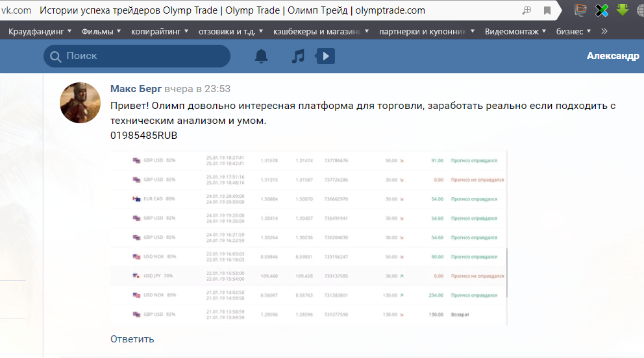Open the VK video player icon
644x358 pixels.
tap(325, 56)
